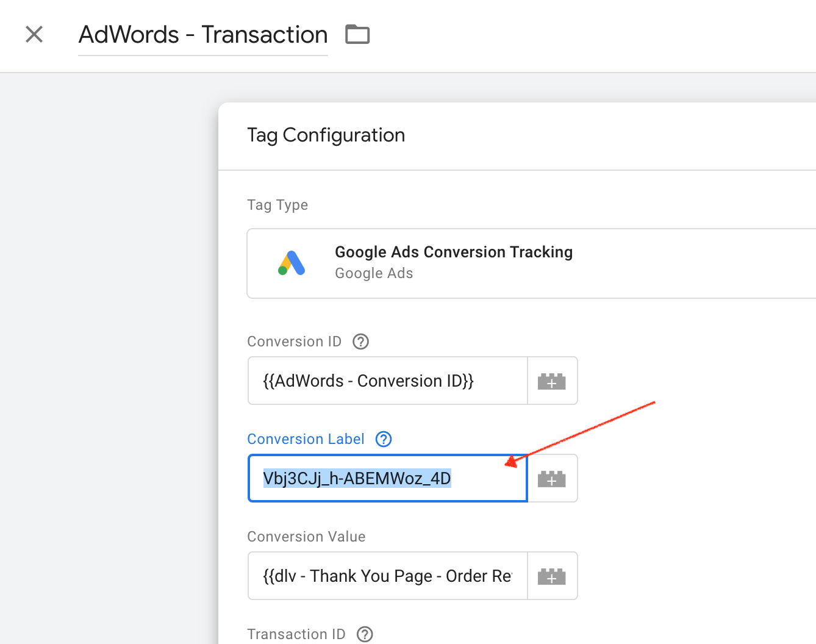This screenshot has height=644, width=816.
Task: Open the Conversion Label help icon
Action: [x=384, y=439]
